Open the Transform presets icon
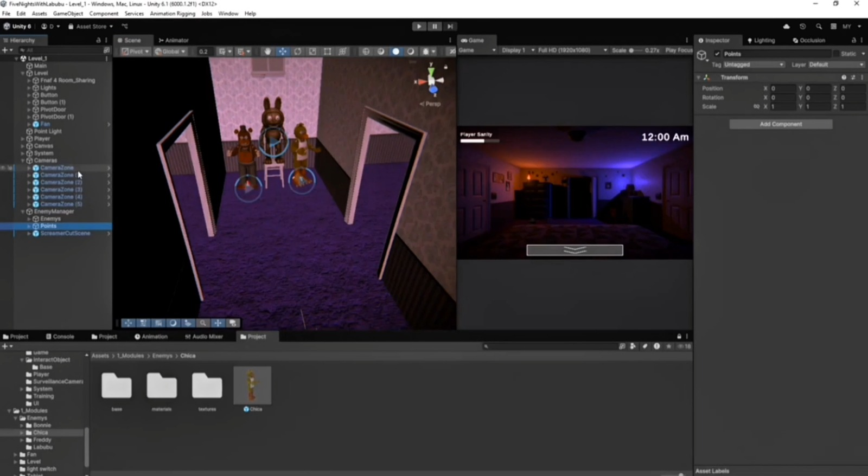This screenshot has width=868, height=476. click(x=853, y=78)
